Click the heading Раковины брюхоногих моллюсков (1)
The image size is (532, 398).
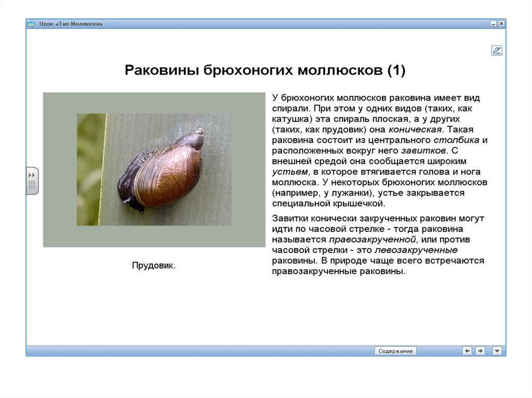tap(265, 71)
